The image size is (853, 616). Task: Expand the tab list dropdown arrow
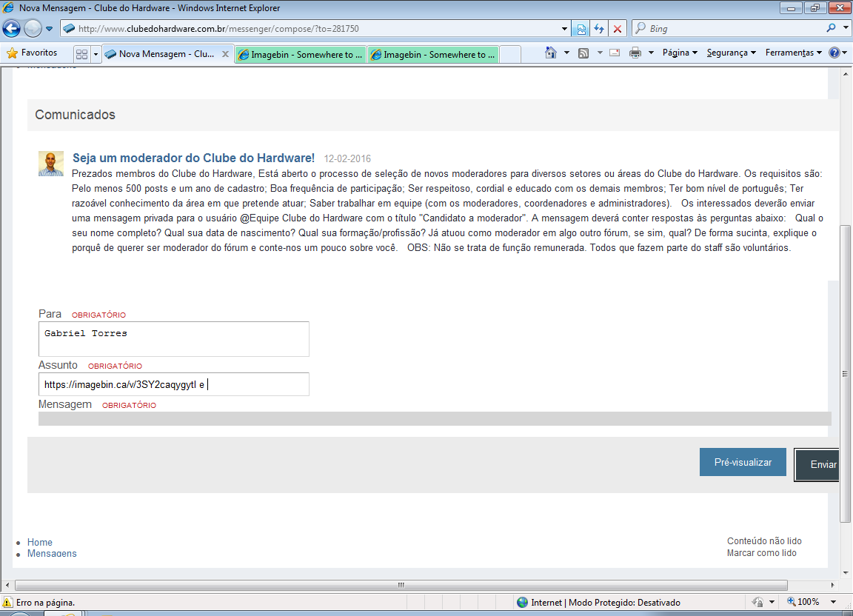(96, 54)
